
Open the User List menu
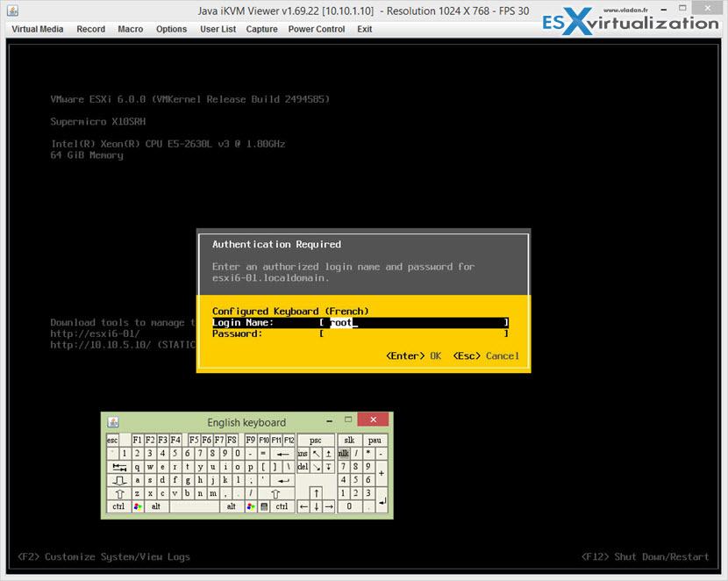(x=218, y=29)
